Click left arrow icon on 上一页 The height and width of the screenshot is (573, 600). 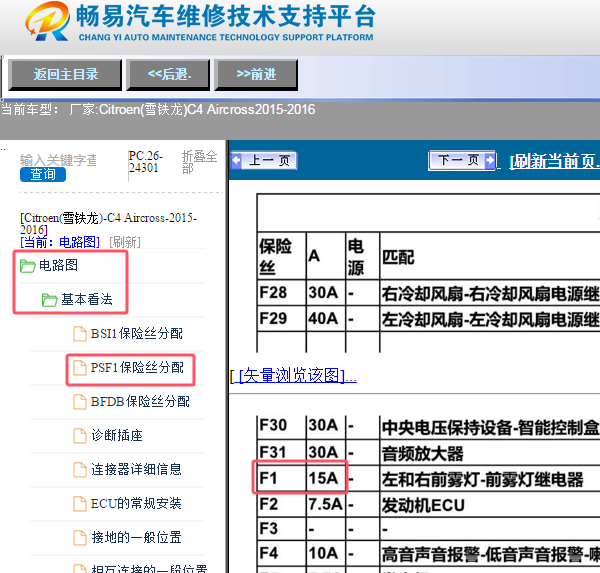point(236,160)
